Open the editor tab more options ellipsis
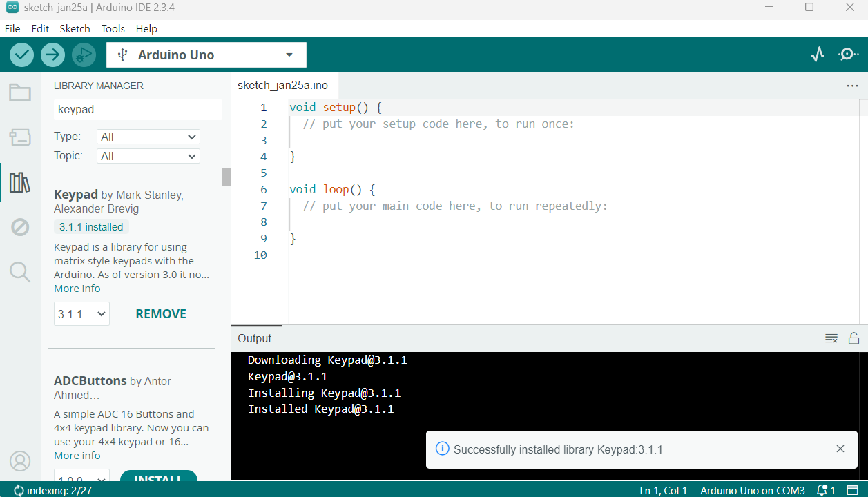Image resolution: width=868 pixels, height=497 pixels. (852, 86)
